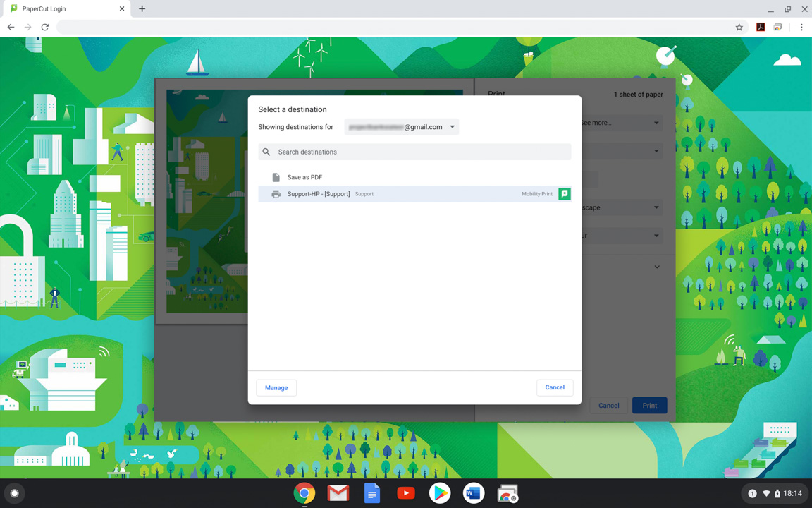812x508 pixels.
Task: Select the PaperCut Login tab
Action: (66, 8)
